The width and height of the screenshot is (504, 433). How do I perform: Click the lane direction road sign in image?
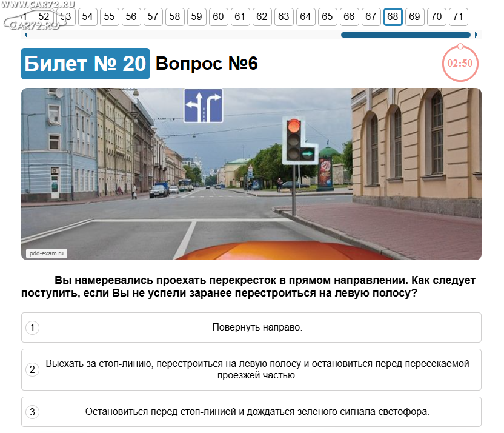tap(203, 106)
